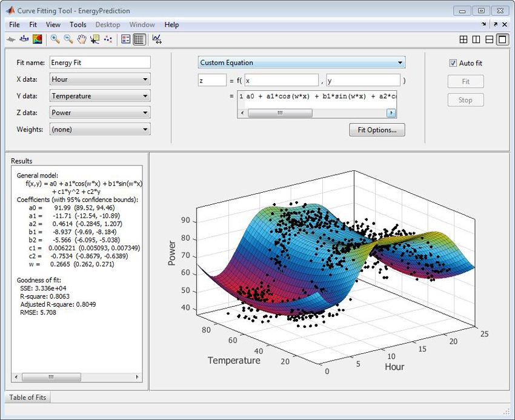Screen dimensions: 515x420
Task: Switch to the four-pane window layout
Action: click(x=463, y=39)
